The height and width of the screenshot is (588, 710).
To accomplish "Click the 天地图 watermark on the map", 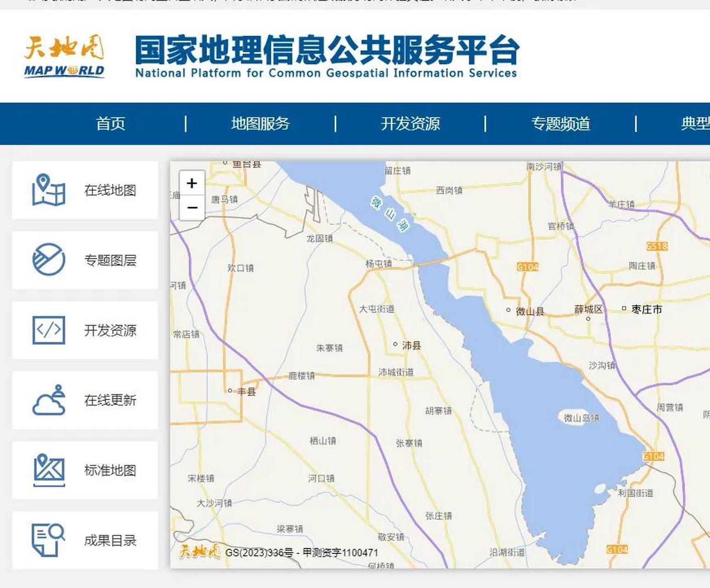I will click(200, 551).
